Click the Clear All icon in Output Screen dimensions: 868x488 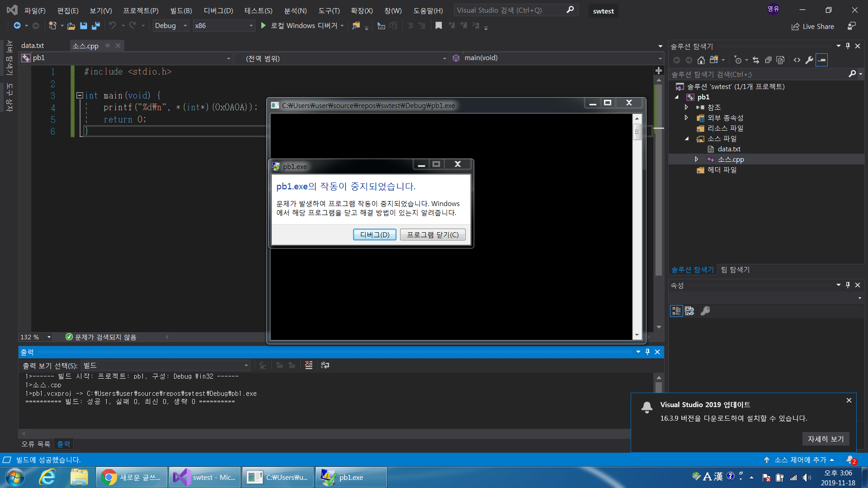pos(309,365)
